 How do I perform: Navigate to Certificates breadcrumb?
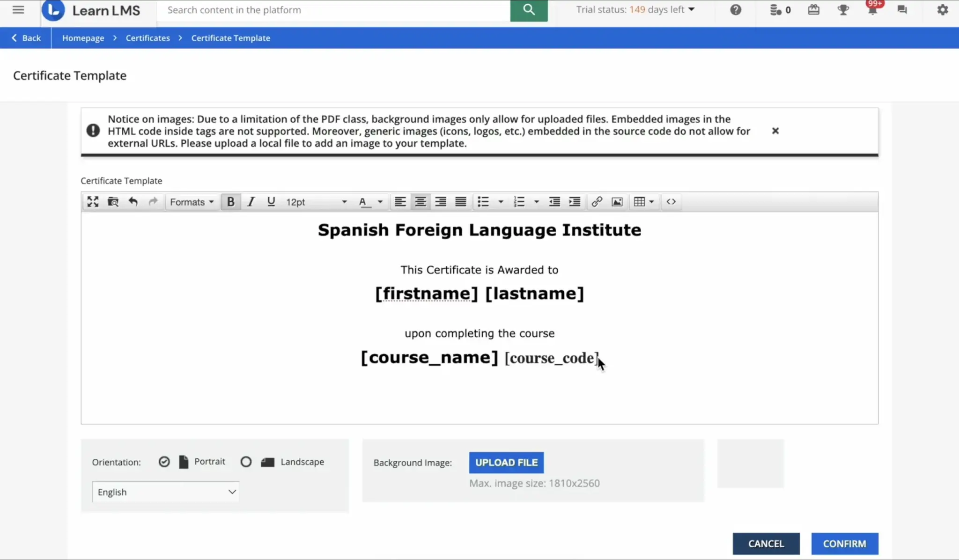tap(147, 38)
